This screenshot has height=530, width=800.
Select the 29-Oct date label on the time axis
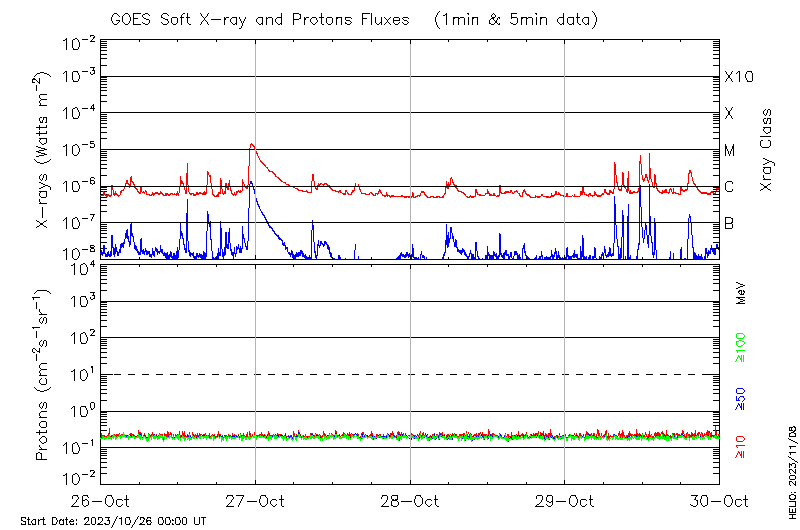[565, 500]
